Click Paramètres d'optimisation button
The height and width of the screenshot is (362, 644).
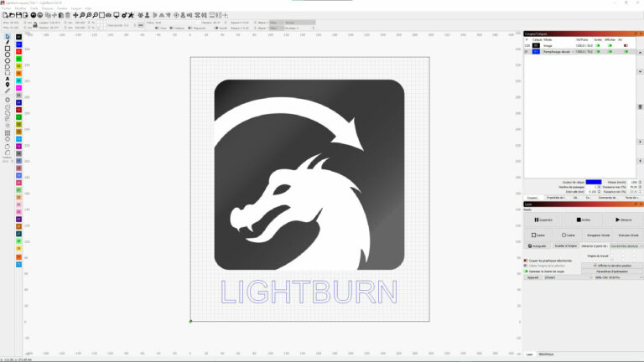pos(612,271)
